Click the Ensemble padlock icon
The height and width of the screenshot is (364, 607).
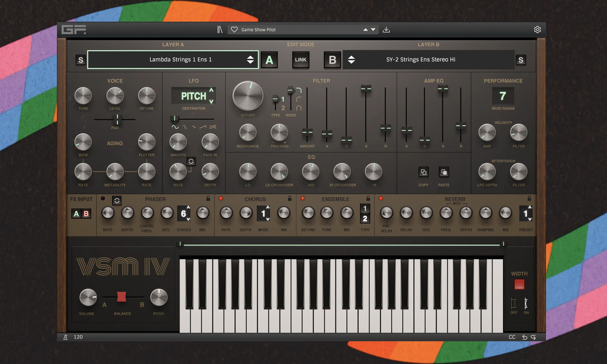click(x=368, y=199)
